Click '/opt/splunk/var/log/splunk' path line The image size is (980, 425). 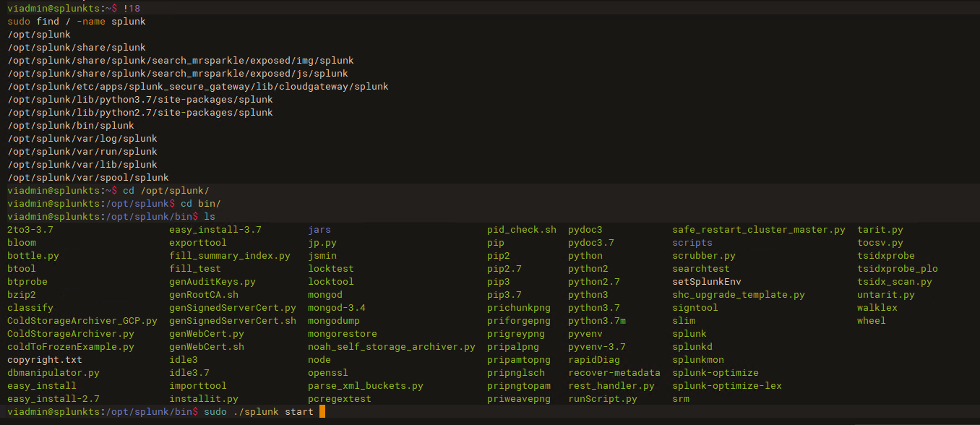(82, 139)
